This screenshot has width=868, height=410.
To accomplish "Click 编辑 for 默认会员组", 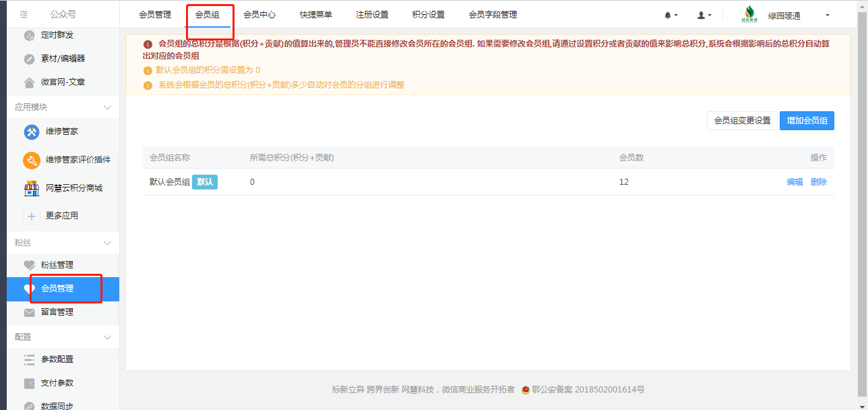I will [x=795, y=182].
